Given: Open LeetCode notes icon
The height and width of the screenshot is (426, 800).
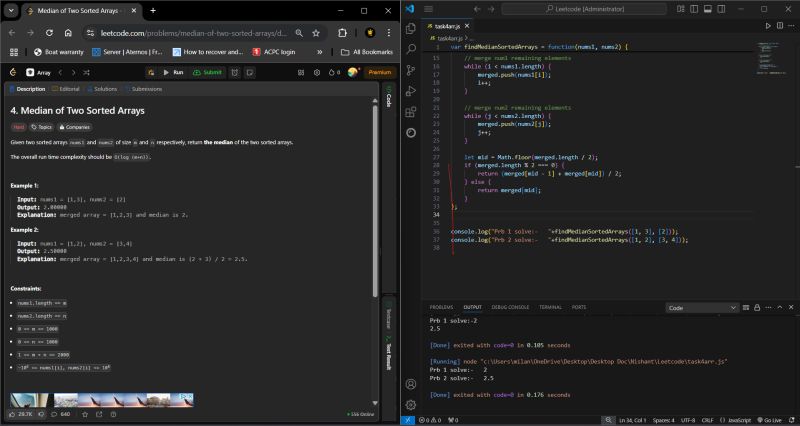Looking at the screenshot, I should 249,72.
